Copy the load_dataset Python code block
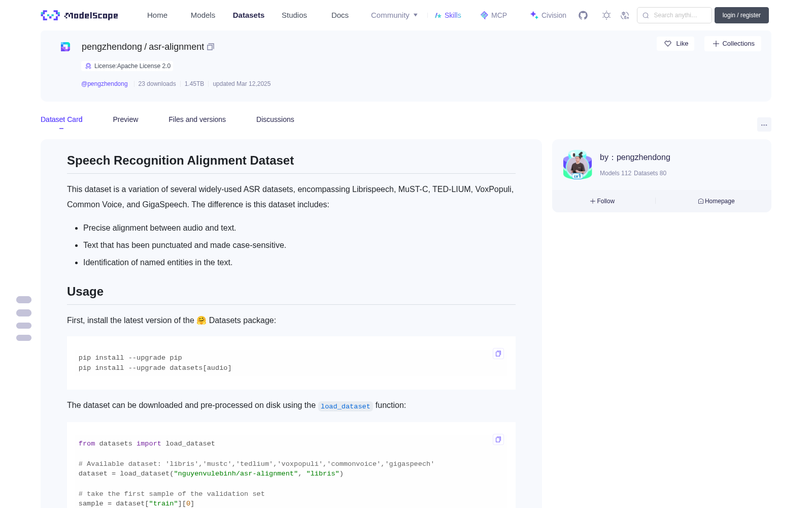This screenshot has width=812, height=508. [x=498, y=439]
